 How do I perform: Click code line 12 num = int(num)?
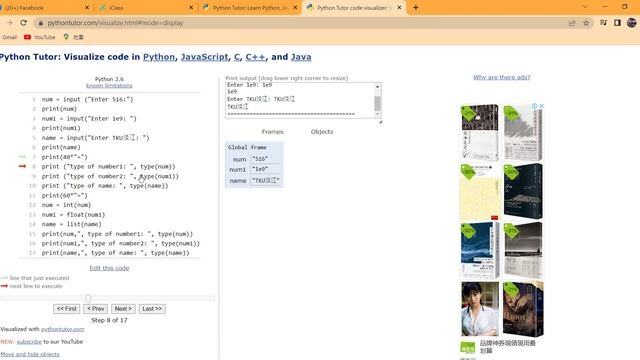click(x=66, y=205)
